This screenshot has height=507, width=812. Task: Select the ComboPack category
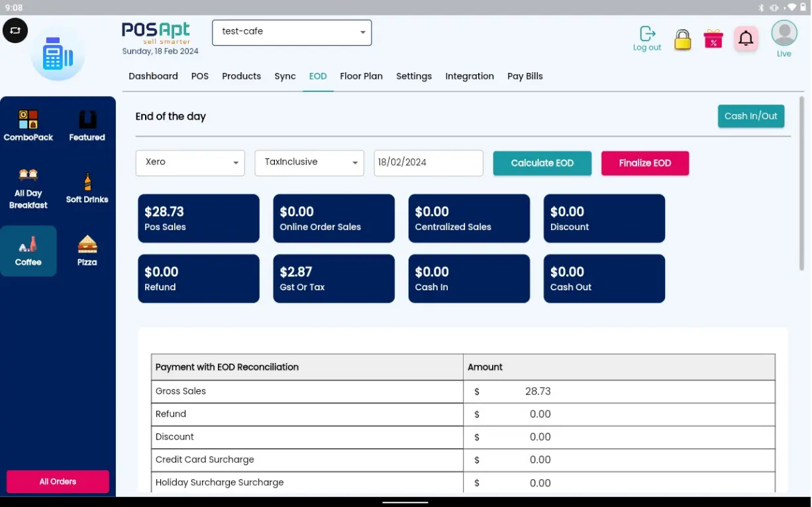click(x=28, y=125)
